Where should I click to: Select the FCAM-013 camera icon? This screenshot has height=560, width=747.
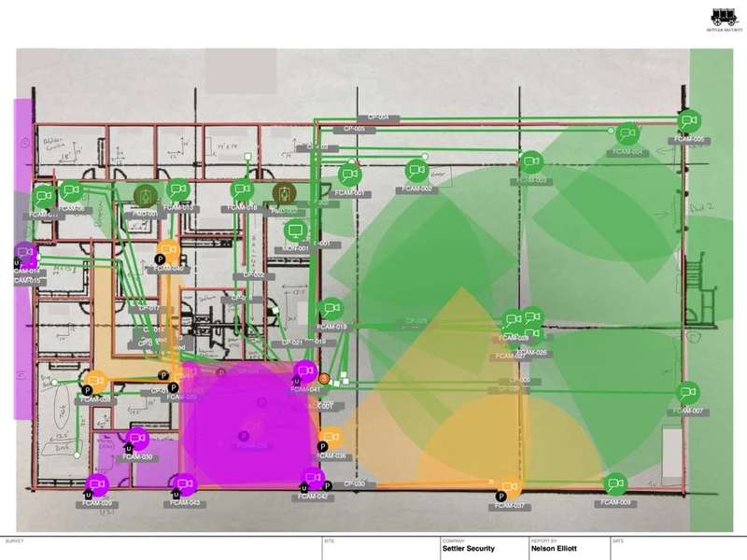(178, 189)
